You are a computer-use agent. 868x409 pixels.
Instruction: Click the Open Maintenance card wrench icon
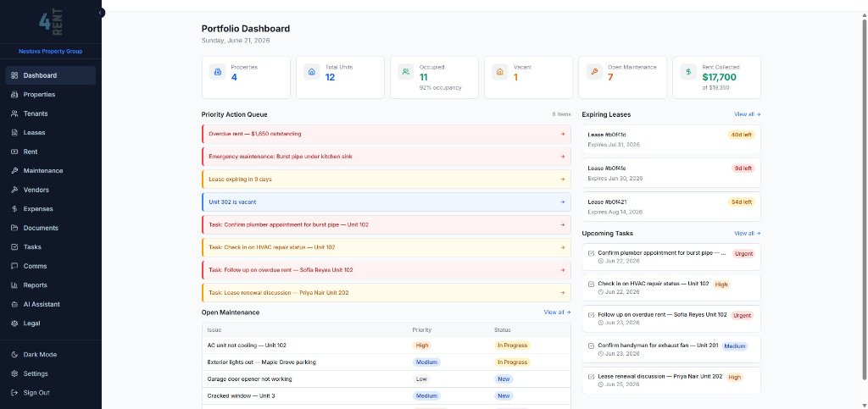[x=594, y=72]
